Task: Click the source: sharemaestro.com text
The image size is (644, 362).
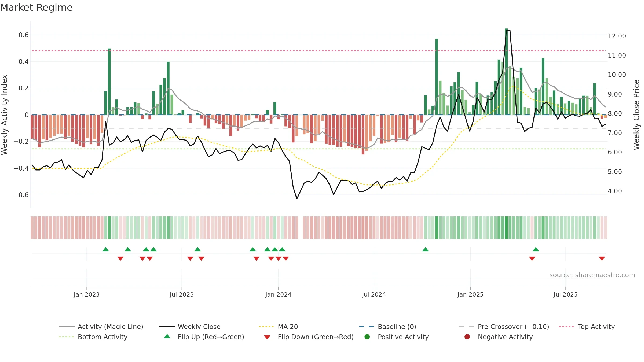Action: (x=592, y=275)
